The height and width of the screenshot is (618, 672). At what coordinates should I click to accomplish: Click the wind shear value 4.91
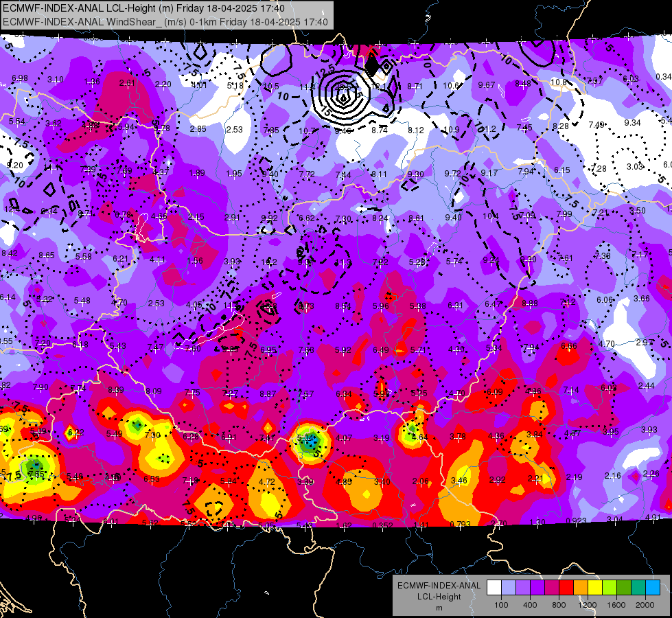[x=653, y=517]
